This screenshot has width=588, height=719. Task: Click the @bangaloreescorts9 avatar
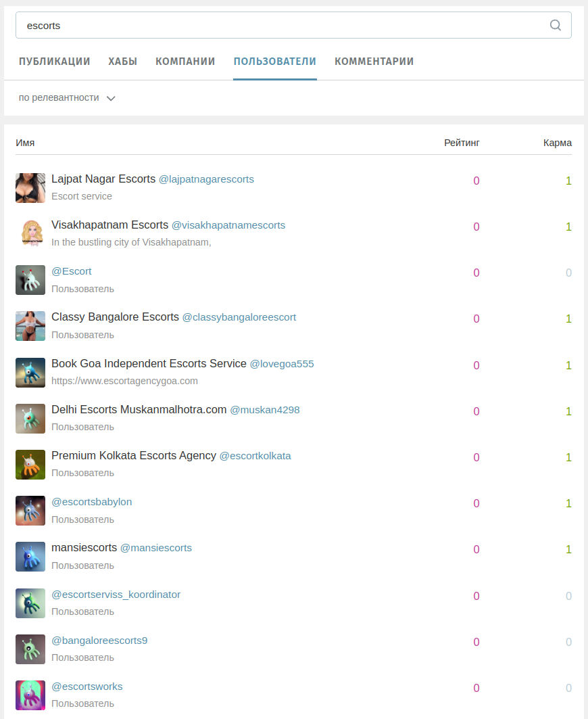pos(30,649)
